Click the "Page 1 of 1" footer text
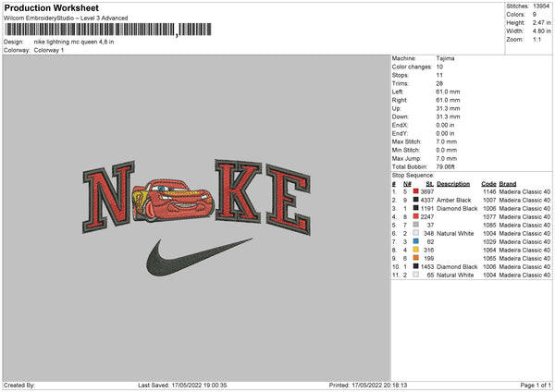The width and height of the screenshot is (555, 392). 536,386
